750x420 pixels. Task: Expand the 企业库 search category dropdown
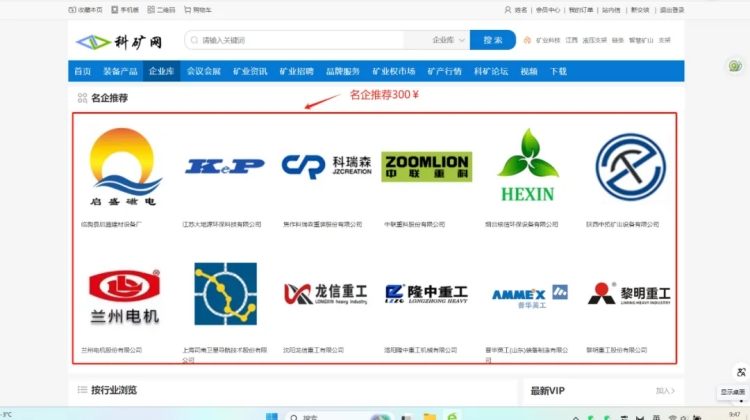(446, 40)
